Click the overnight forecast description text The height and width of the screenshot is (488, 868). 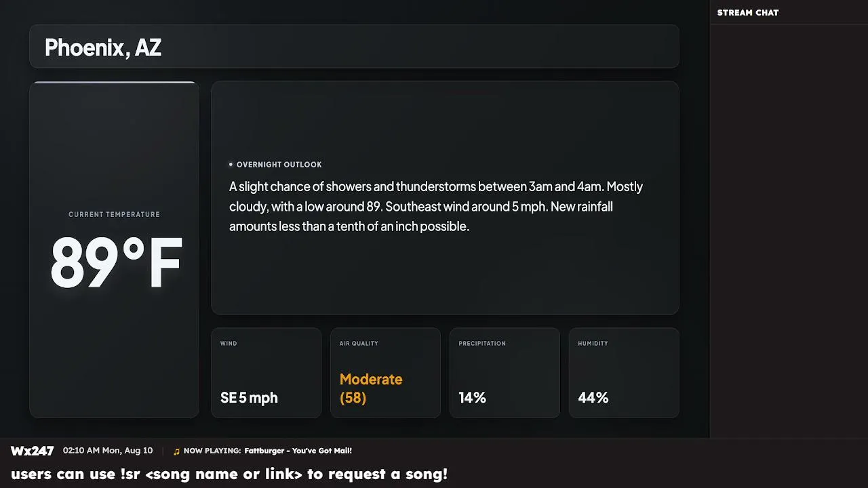point(436,206)
